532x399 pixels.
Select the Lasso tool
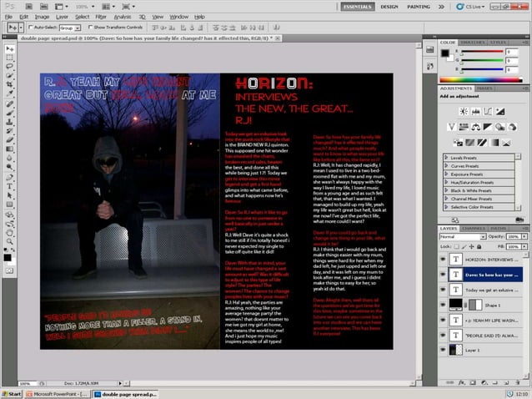(9, 67)
